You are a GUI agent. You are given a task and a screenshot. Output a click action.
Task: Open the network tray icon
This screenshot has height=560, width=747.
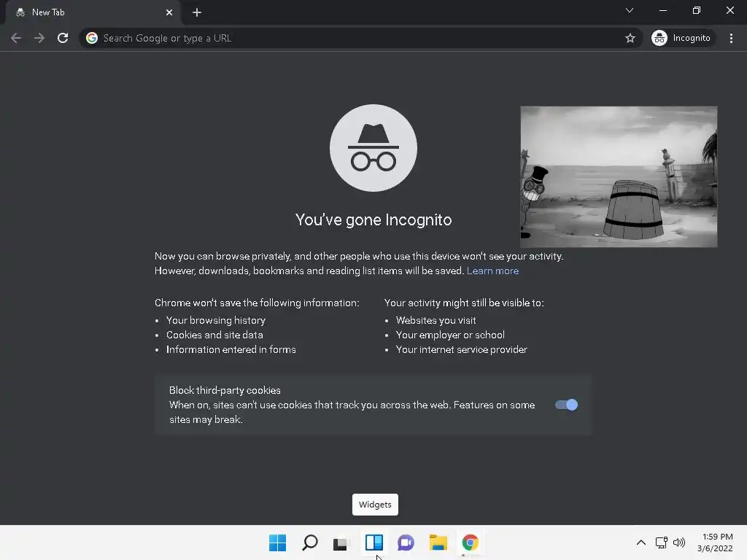661,542
